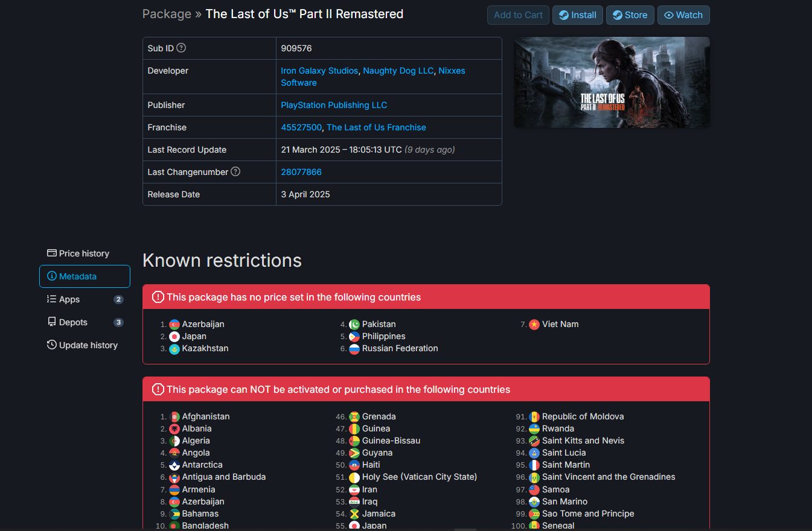
Task: Click the Japan flag in no-price list
Action: 174,337
